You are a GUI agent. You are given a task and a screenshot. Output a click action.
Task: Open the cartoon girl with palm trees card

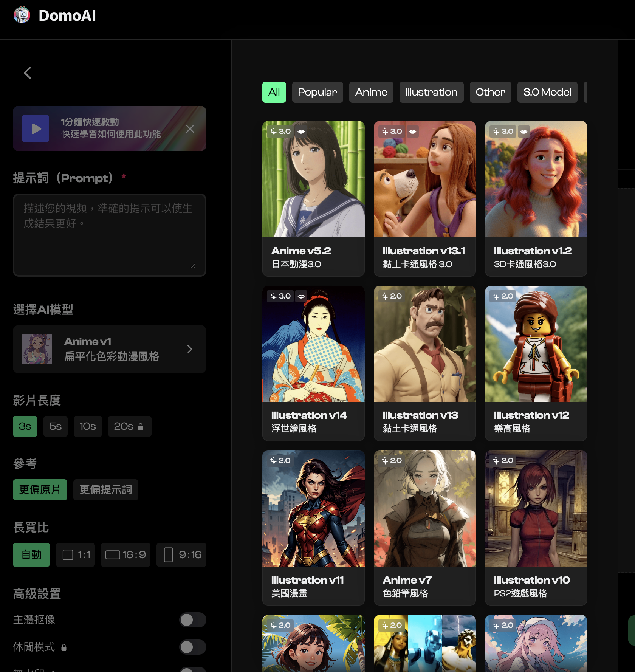pos(313,643)
